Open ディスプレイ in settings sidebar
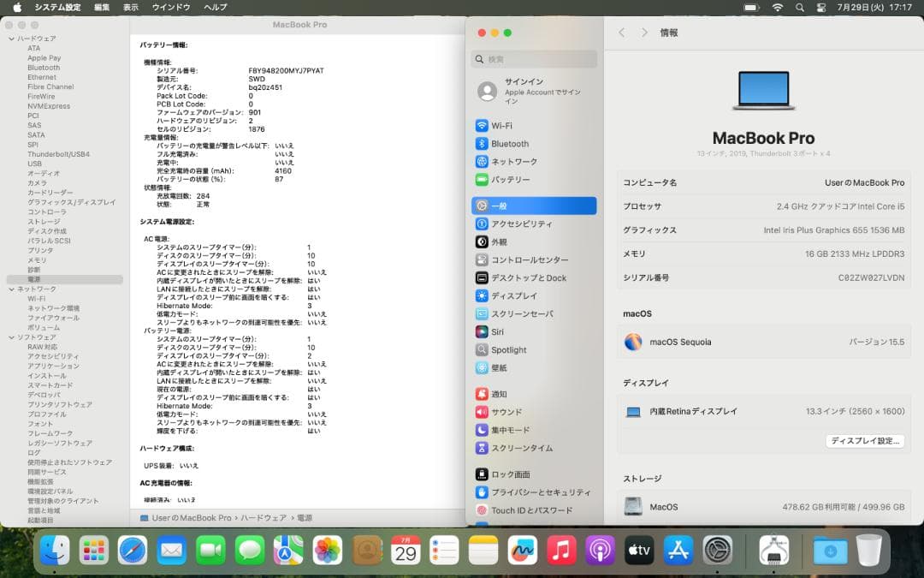 pos(534,296)
